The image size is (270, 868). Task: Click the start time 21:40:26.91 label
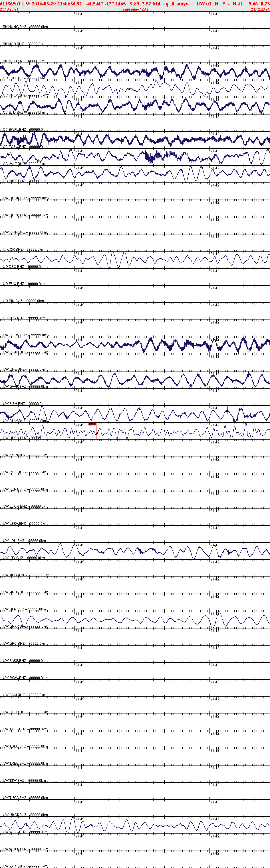[9, 9]
